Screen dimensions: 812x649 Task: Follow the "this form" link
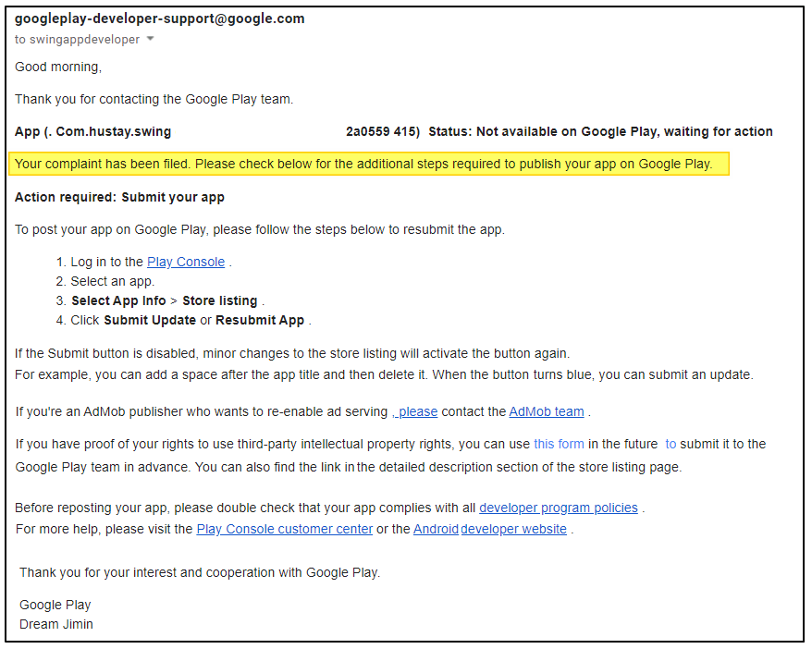[559, 444]
